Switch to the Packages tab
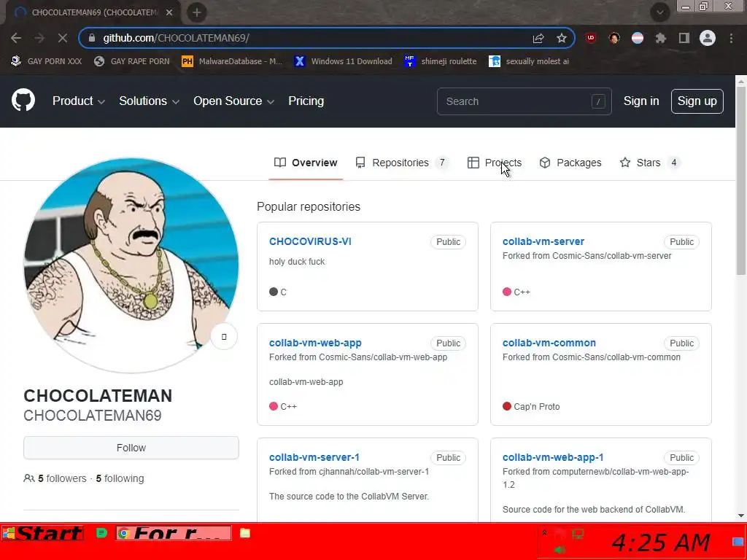This screenshot has height=560, width=747. (570, 163)
